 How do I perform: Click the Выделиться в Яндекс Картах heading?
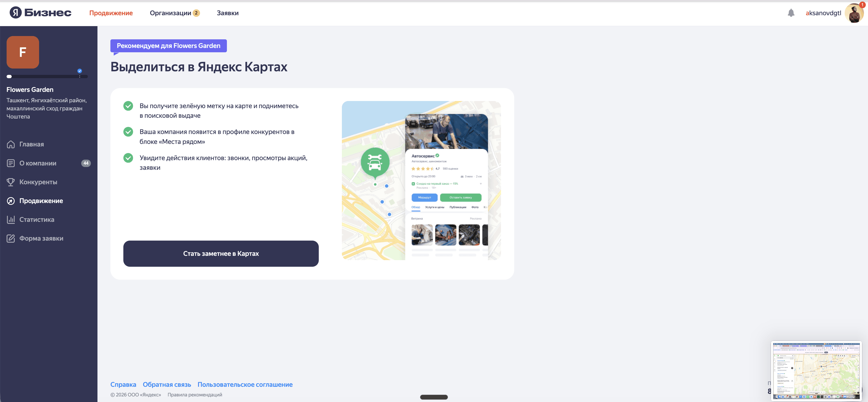(199, 67)
